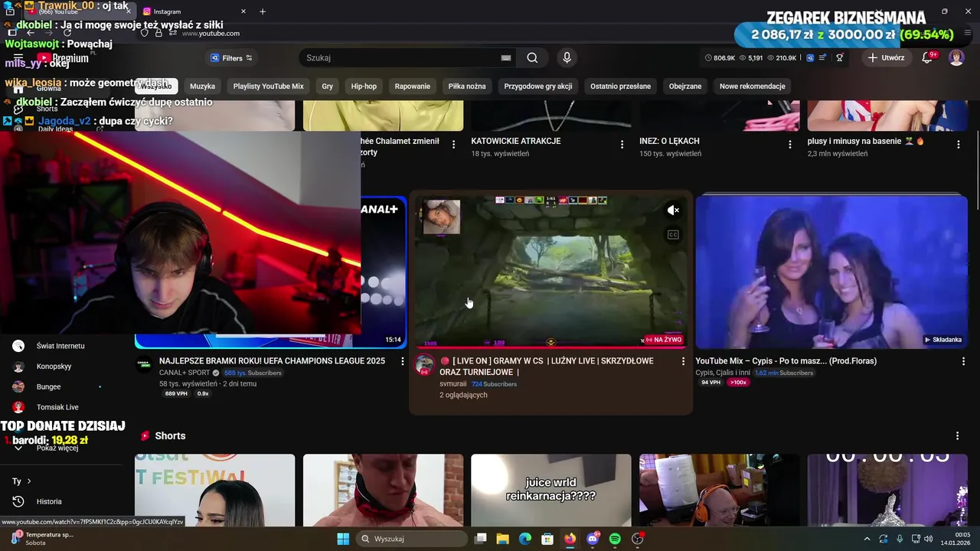
Task: Open Microsoft Store from taskbar
Action: (x=547, y=539)
